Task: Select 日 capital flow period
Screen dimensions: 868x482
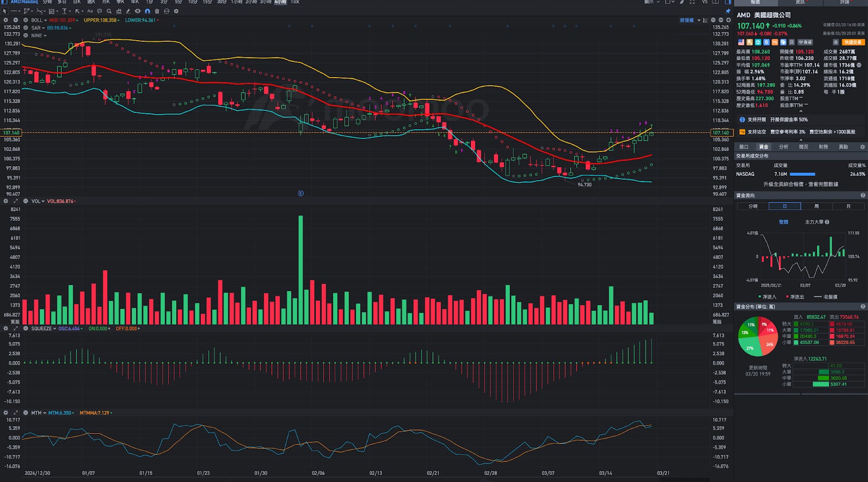Action: (x=784, y=206)
